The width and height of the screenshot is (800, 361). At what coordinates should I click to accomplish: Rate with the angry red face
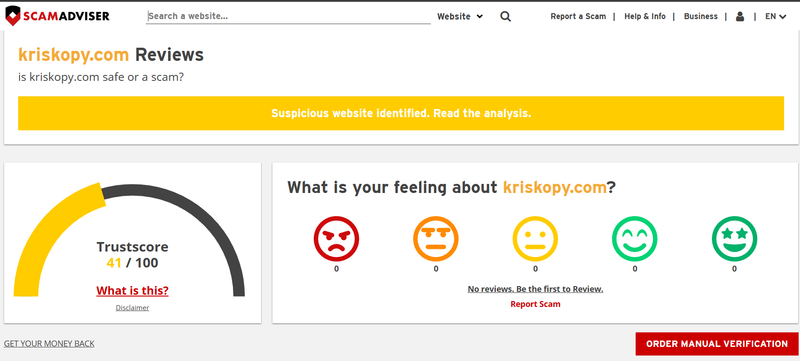coord(336,239)
